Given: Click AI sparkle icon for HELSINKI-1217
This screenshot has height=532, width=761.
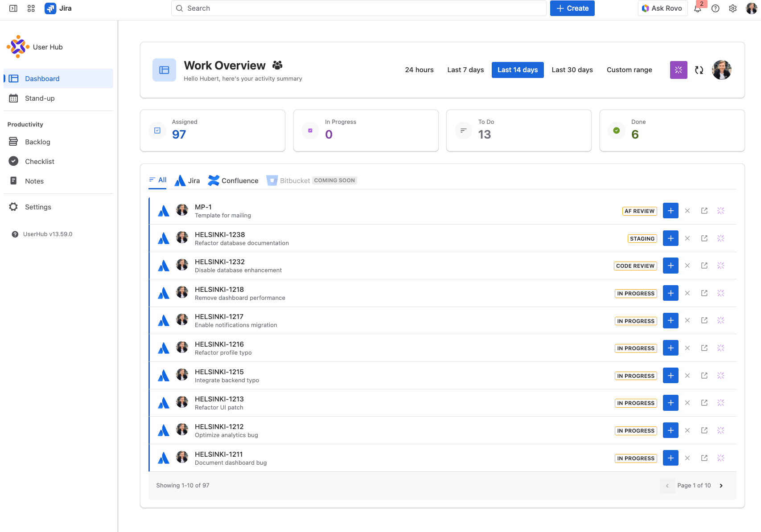Looking at the screenshot, I should coord(721,321).
